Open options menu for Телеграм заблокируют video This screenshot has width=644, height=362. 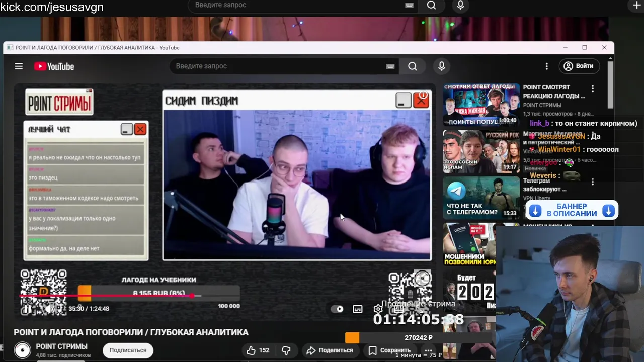593,182
